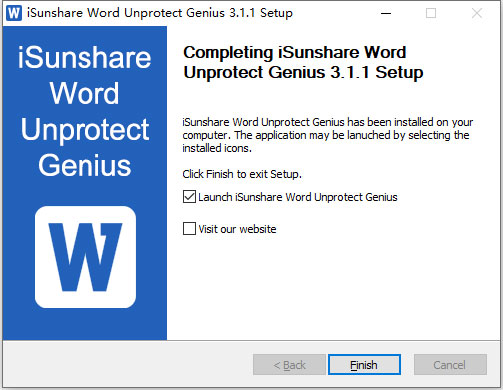Click the disabled maximize window button
Viewport: 503px width, 390px height.
coord(431,13)
